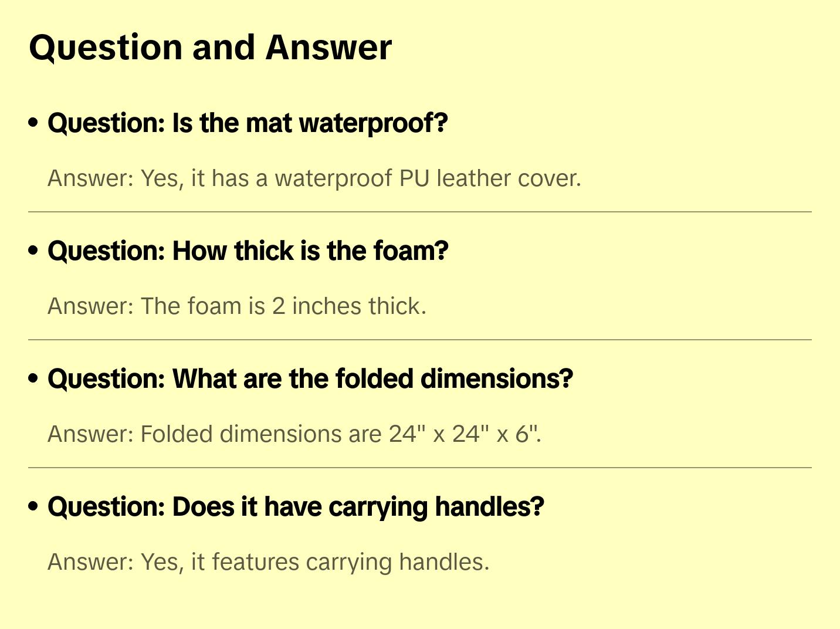Image resolution: width=840 pixels, height=629 pixels.
Task: Select the "What are the folded dimensions?" question
Action: tap(310, 379)
